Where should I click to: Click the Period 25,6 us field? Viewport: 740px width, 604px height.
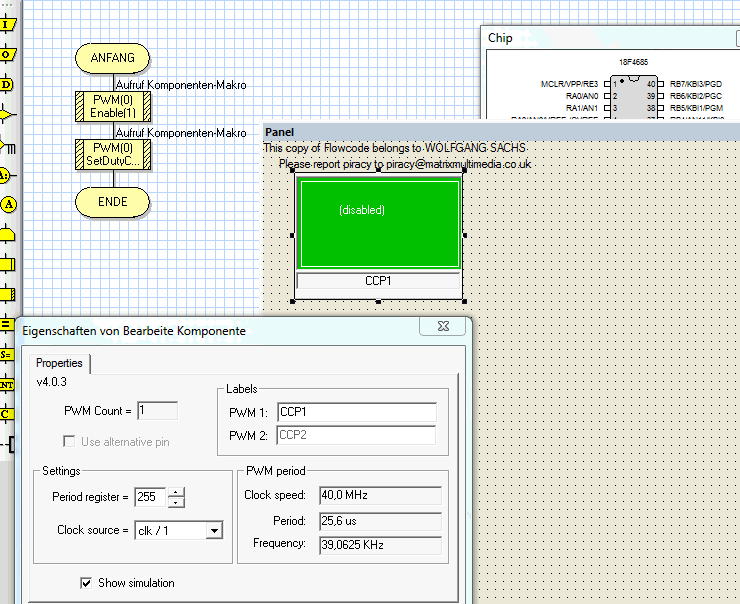[380, 521]
